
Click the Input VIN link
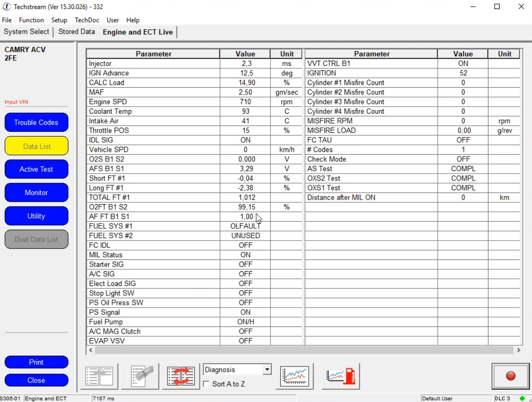[x=16, y=102]
